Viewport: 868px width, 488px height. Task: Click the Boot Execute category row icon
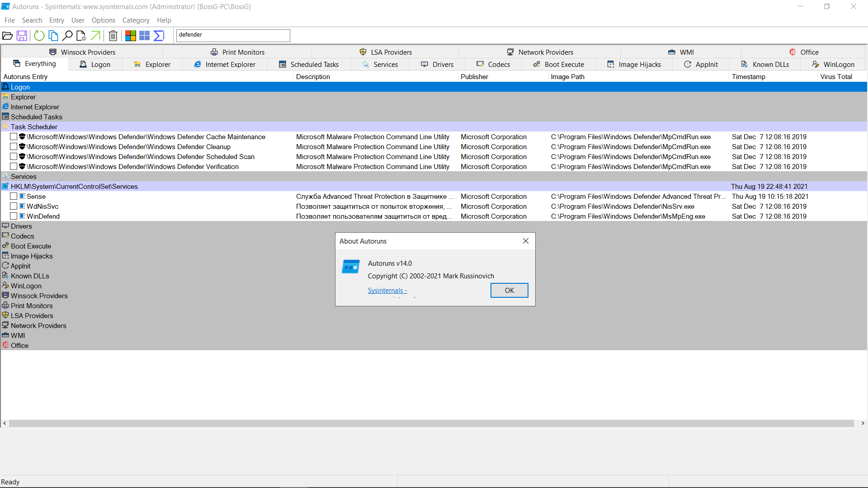[5, 246]
